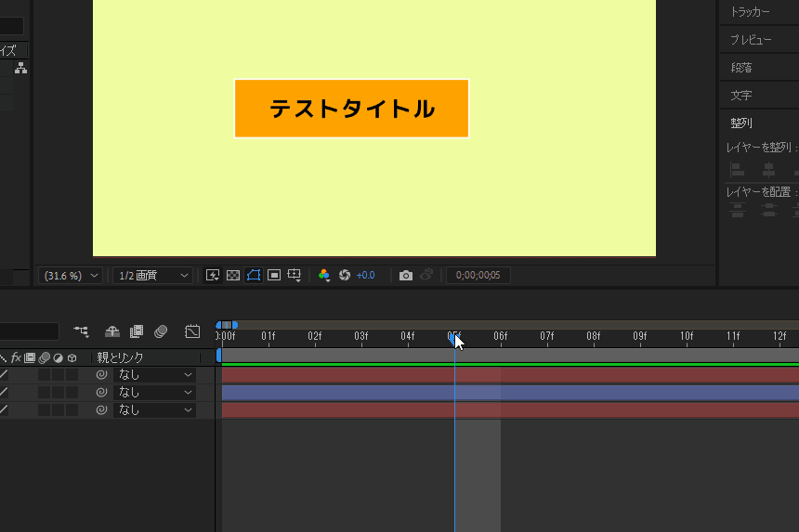Click the third layer's parent pick whip

tap(101, 409)
